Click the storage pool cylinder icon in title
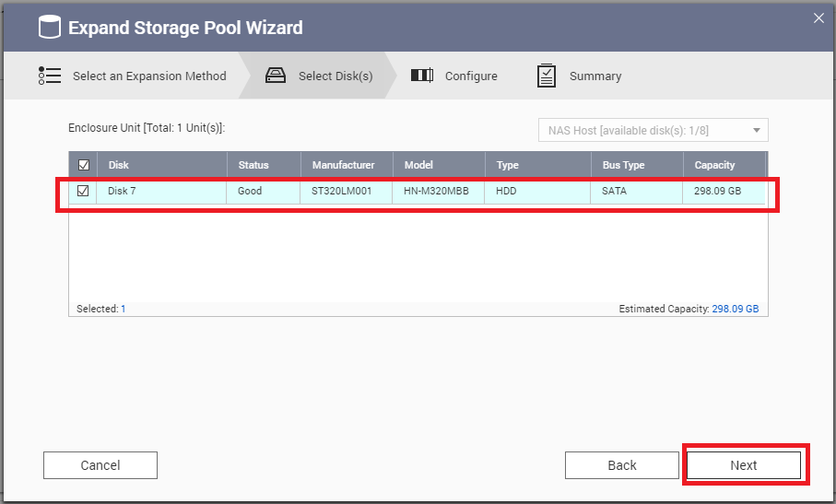 tap(50, 28)
